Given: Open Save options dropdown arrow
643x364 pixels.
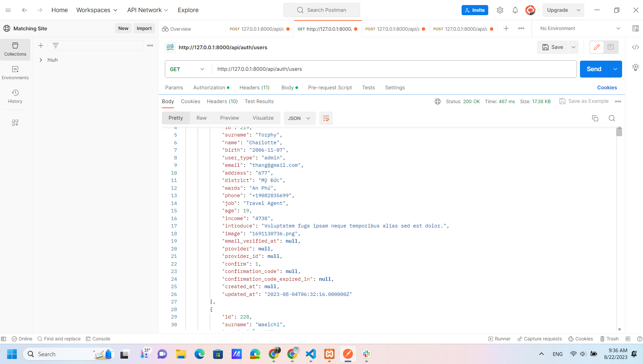Looking at the screenshot, I should point(574,47).
